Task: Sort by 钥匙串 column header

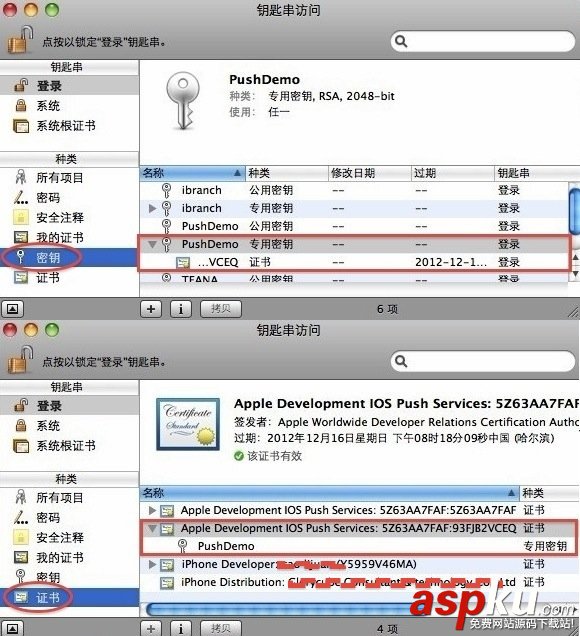Action: 537,173
